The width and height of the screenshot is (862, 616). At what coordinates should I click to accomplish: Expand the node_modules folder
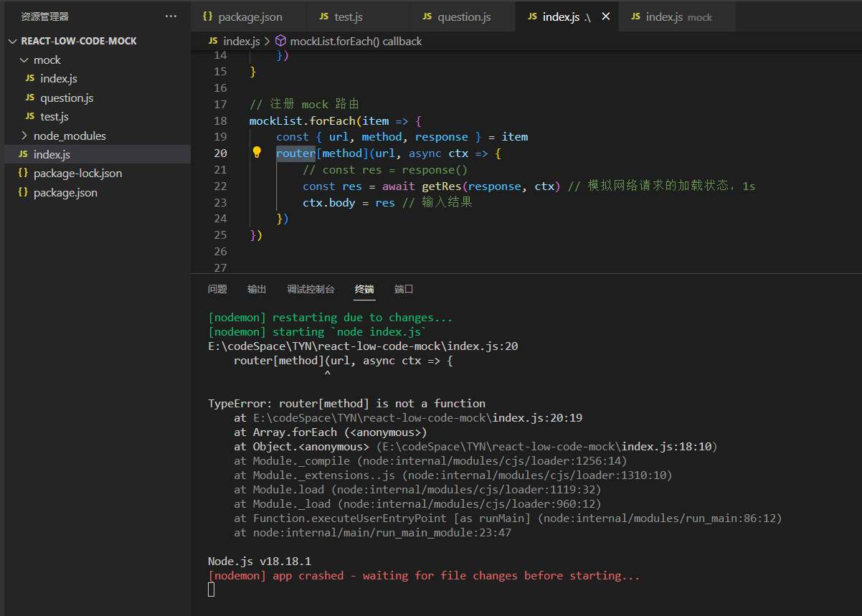(24, 136)
